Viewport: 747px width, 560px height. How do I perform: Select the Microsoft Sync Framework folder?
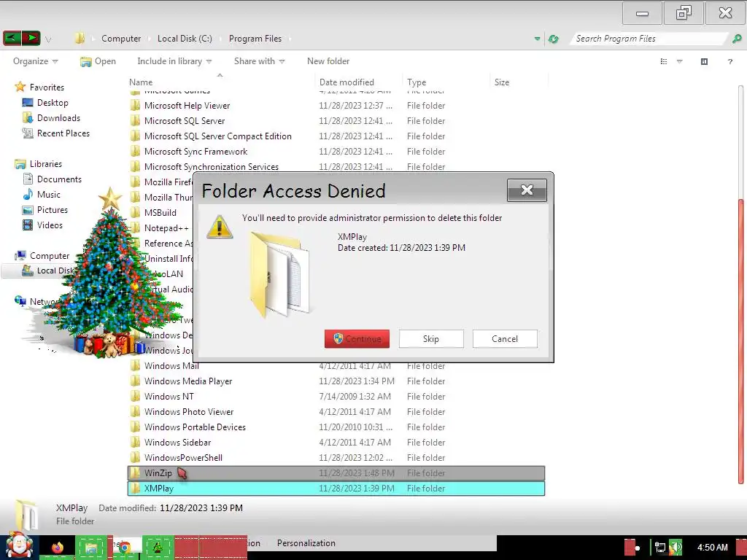(196, 152)
